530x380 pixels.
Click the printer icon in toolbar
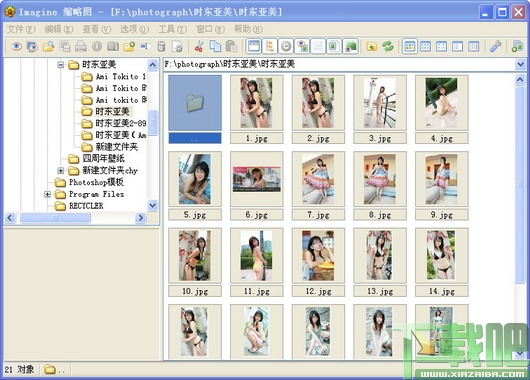point(80,46)
